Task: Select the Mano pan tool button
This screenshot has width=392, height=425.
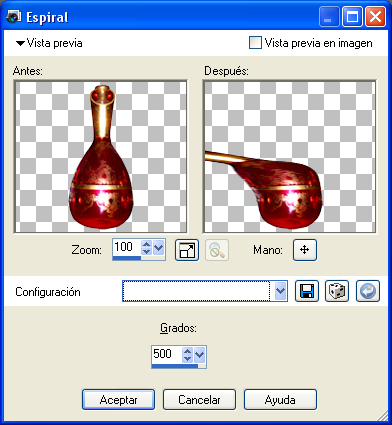Action: click(305, 250)
